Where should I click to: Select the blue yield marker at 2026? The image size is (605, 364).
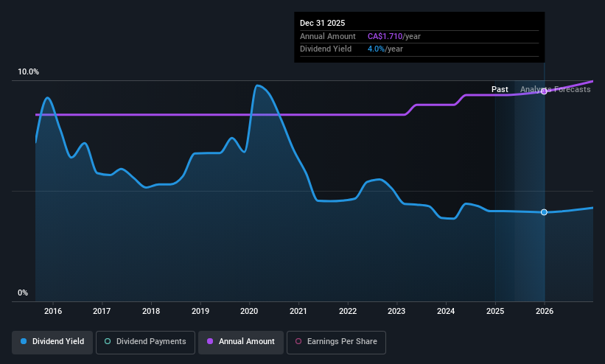coord(544,212)
